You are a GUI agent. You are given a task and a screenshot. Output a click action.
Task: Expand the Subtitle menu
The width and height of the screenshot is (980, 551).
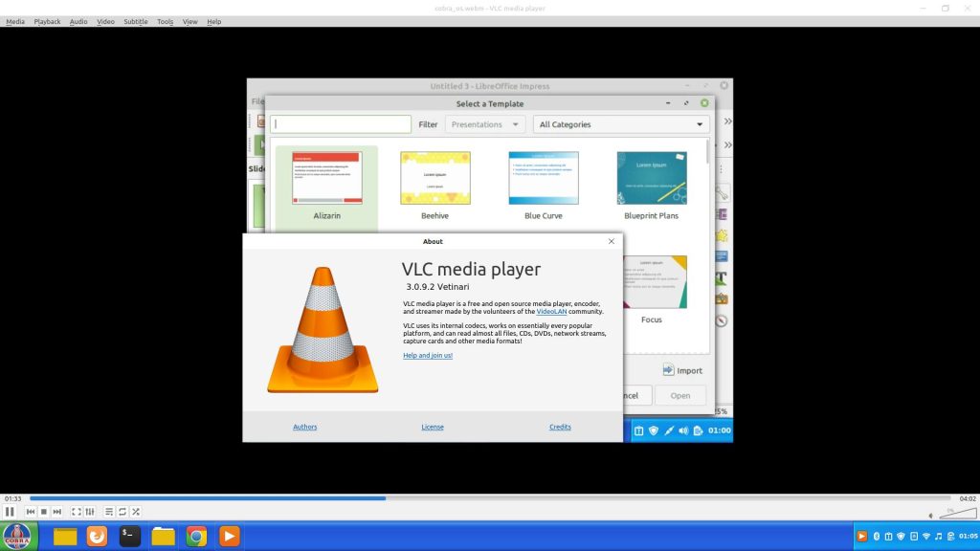click(x=135, y=21)
